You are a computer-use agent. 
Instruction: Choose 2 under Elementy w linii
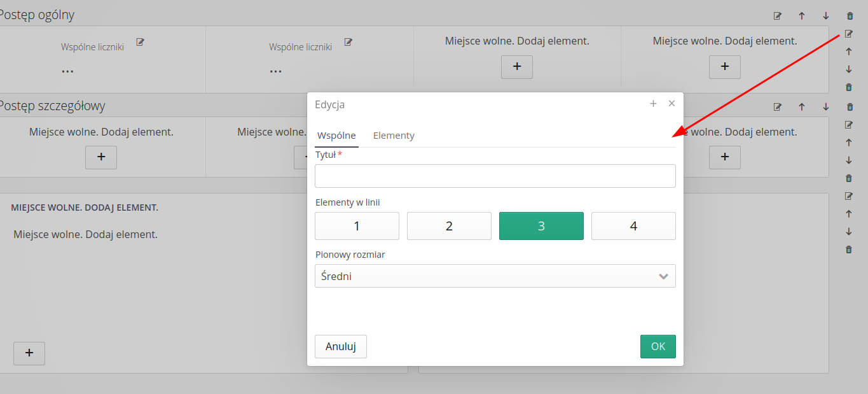[x=449, y=226]
